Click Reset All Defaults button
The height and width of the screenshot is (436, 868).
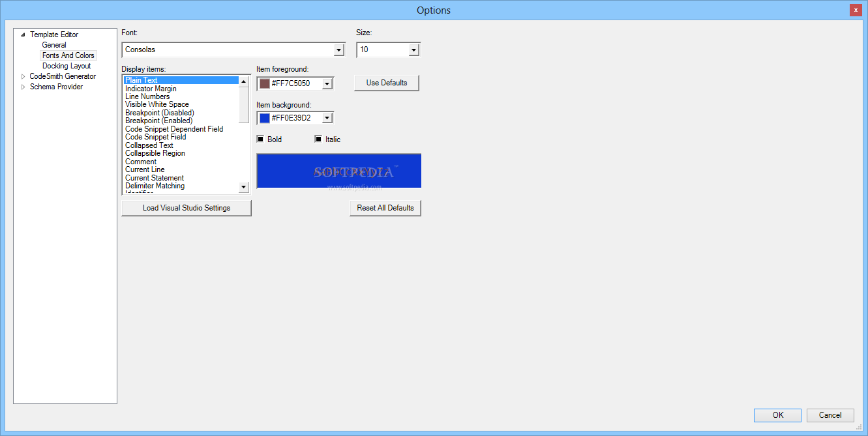tap(385, 208)
